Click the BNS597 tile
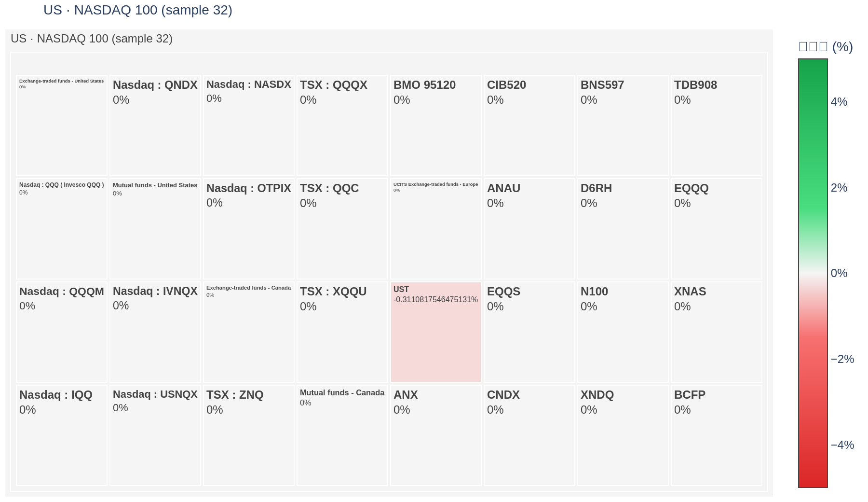868x502 pixels. pyautogui.click(x=623, y=125)
